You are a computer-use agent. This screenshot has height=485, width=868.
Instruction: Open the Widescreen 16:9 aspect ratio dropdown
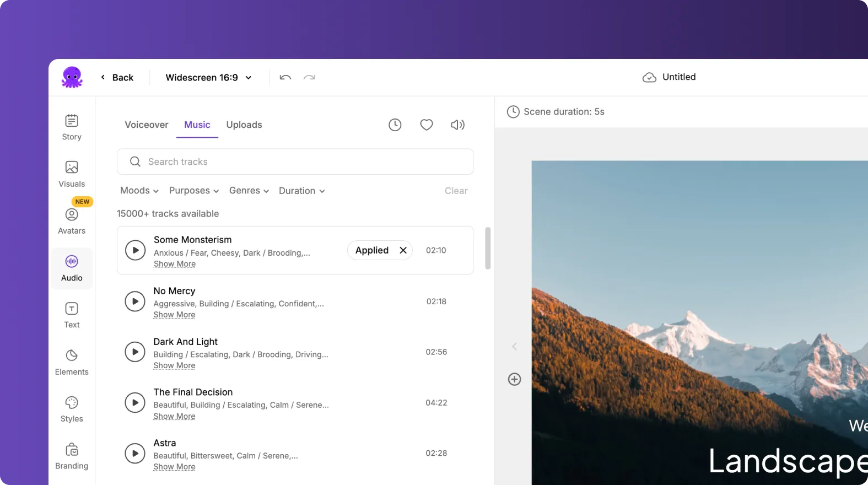(208, 78)
